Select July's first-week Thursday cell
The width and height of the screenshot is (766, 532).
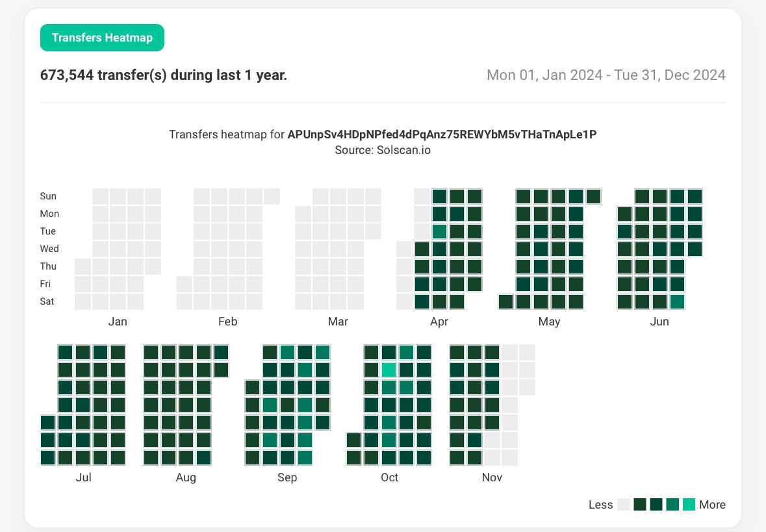coord(48,423)
